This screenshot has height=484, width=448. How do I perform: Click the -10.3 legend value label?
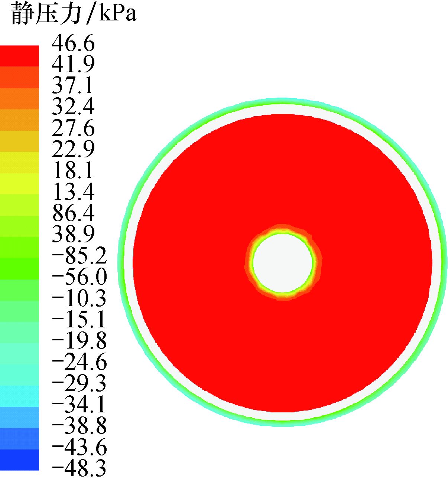[79, 298]
